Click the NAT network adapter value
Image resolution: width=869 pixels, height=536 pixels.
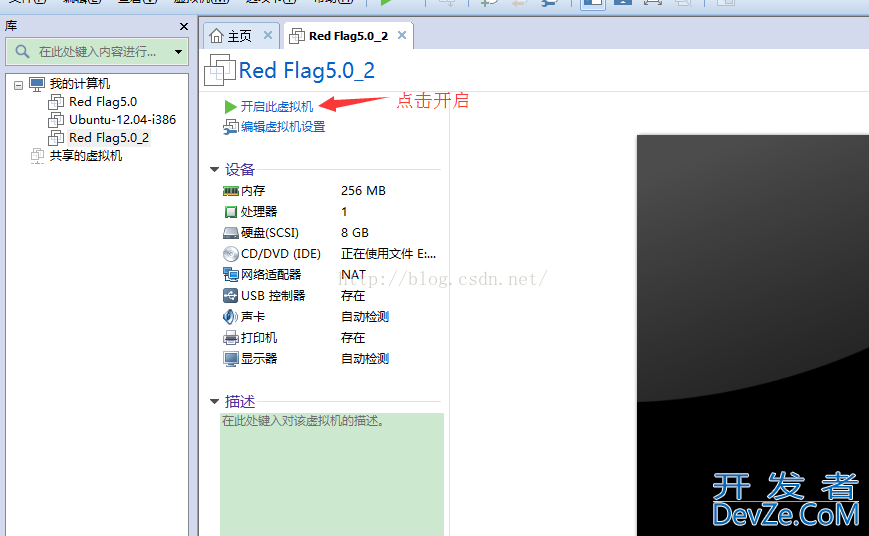[x=353, y=274]
